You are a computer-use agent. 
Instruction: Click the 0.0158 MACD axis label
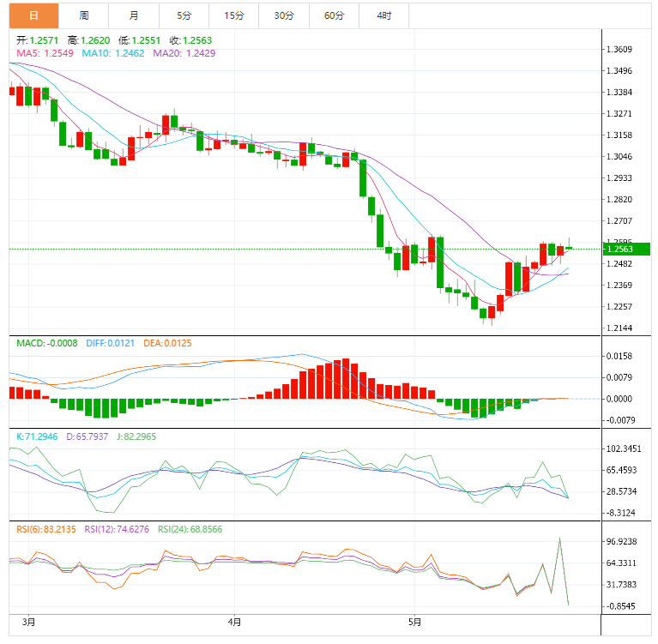tap(619, 356)
